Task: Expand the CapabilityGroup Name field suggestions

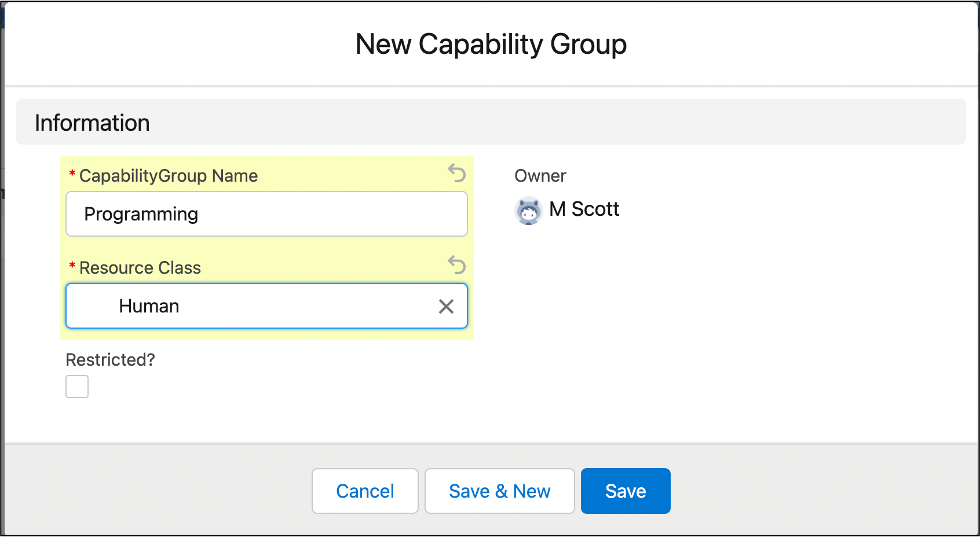Action: click(x=266, y=214)
